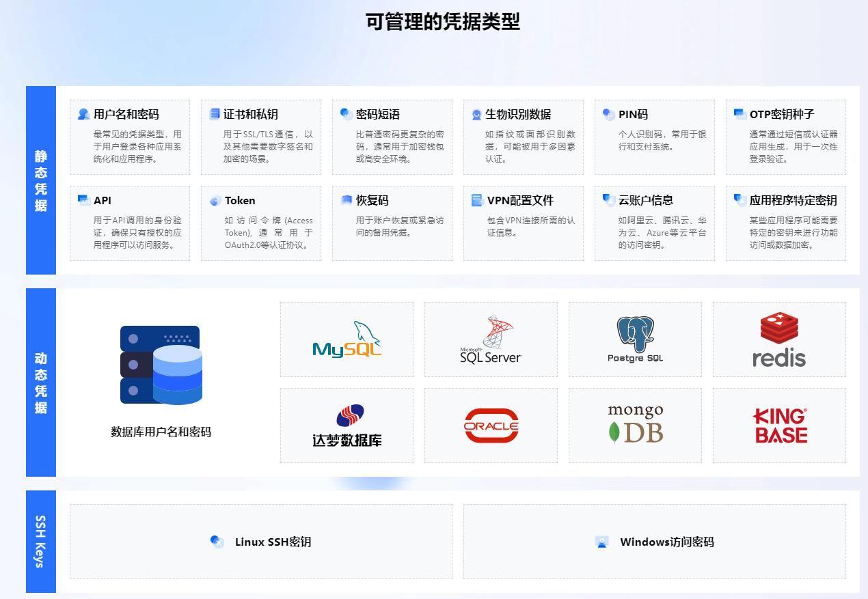The image size is (868, 599).
Task: Click the description under 恢复码
Action: pos(400,226)
